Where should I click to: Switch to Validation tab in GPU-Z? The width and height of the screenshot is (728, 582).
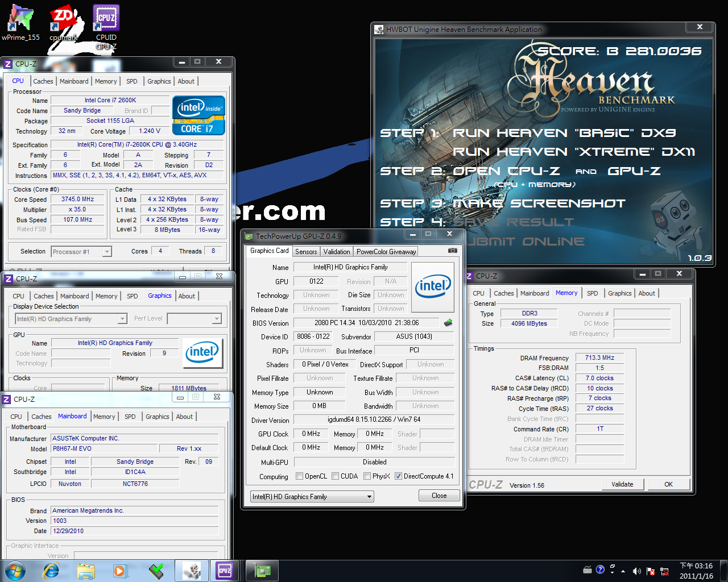click(x=337, y=252)
